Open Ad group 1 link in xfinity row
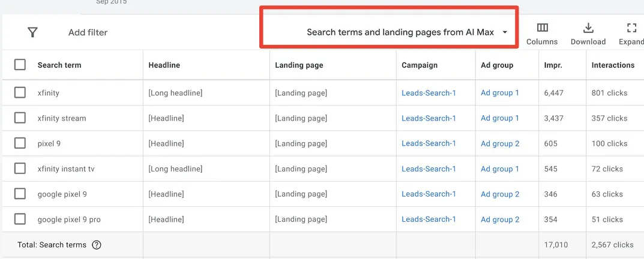 pos(500,93)
